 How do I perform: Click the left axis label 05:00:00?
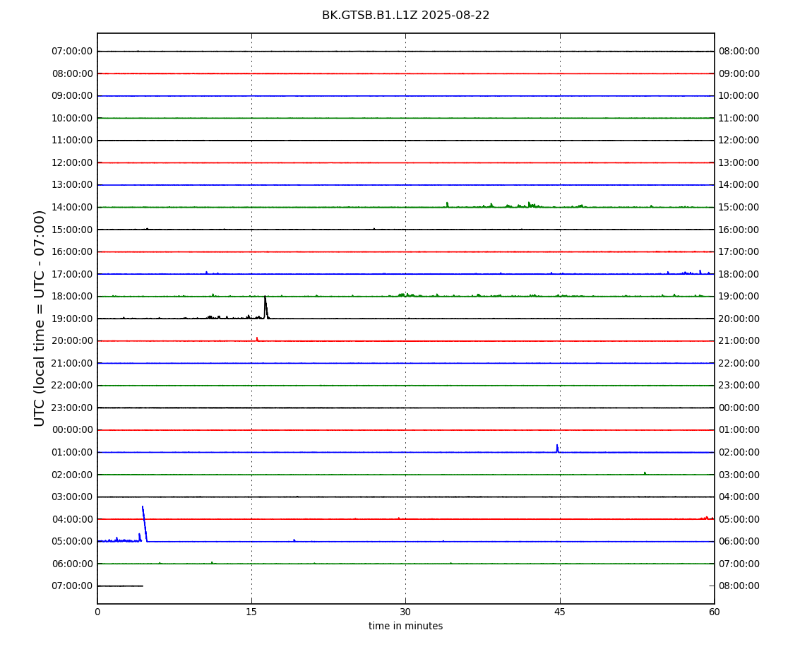(72, 542)
